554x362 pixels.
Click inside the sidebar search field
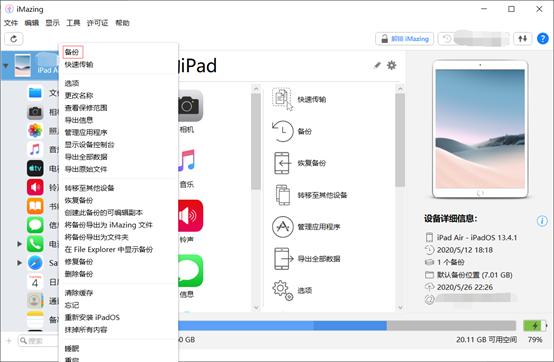click(x=38, y=341)
